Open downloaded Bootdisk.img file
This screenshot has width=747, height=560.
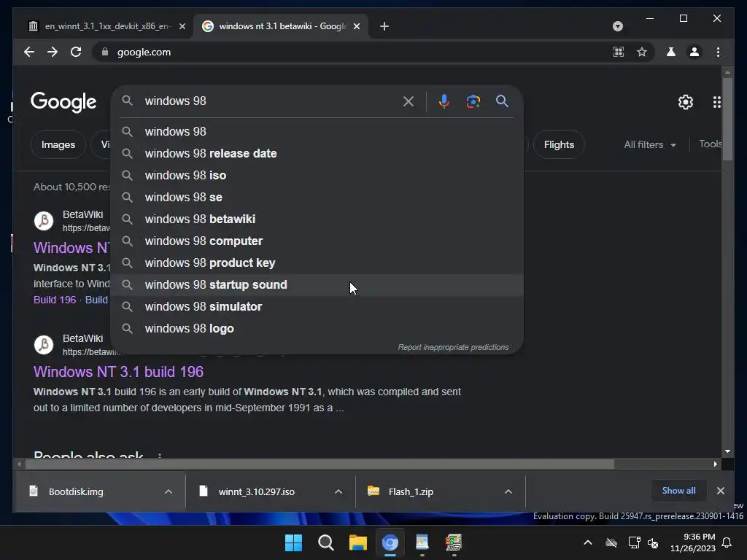76,491
